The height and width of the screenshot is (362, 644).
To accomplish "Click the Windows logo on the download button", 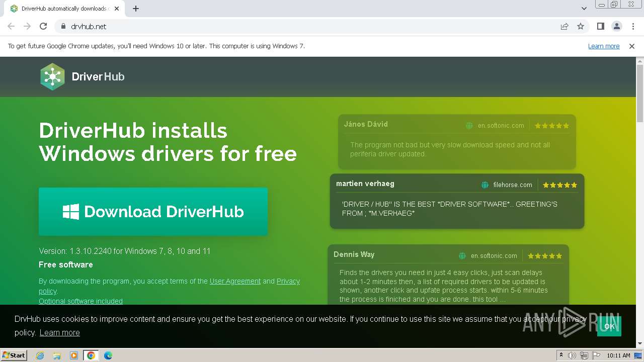I will 70,212.
